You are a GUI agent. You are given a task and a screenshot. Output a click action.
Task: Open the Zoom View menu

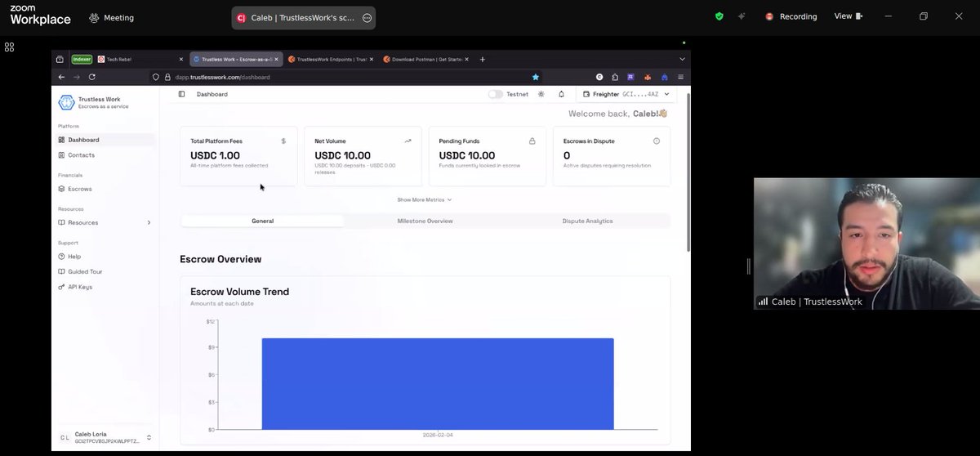click(x=848, y=16)
